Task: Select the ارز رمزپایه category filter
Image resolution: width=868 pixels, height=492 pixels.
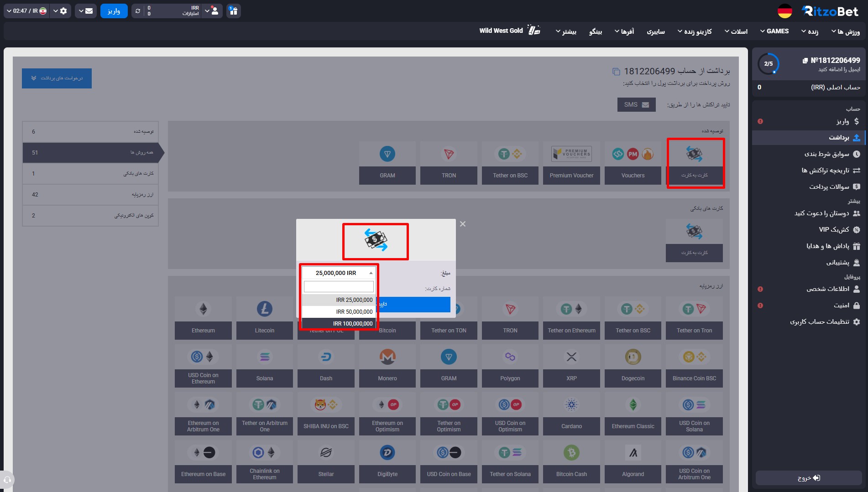Action: point(90,195)
